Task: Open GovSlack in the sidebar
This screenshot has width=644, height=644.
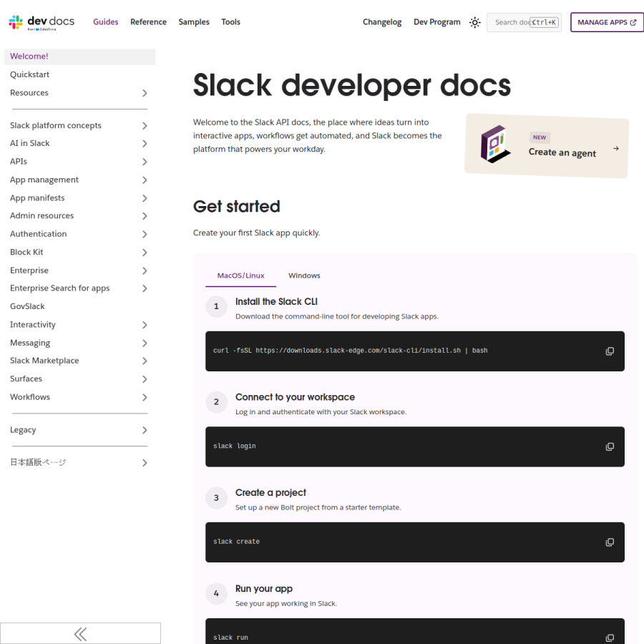Action: [x=27, y=306]
